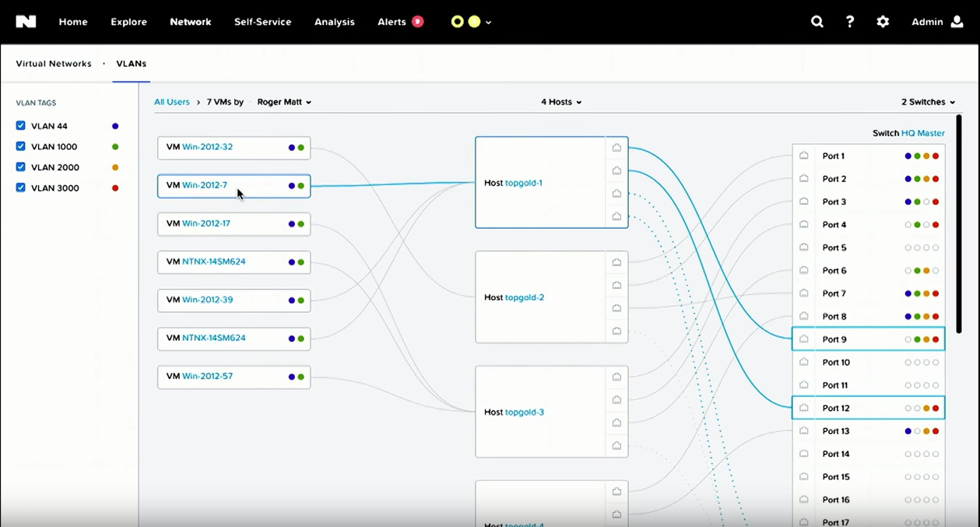Click the switch port list scrollbar
The image size is (980, 527).
(959, 224)
